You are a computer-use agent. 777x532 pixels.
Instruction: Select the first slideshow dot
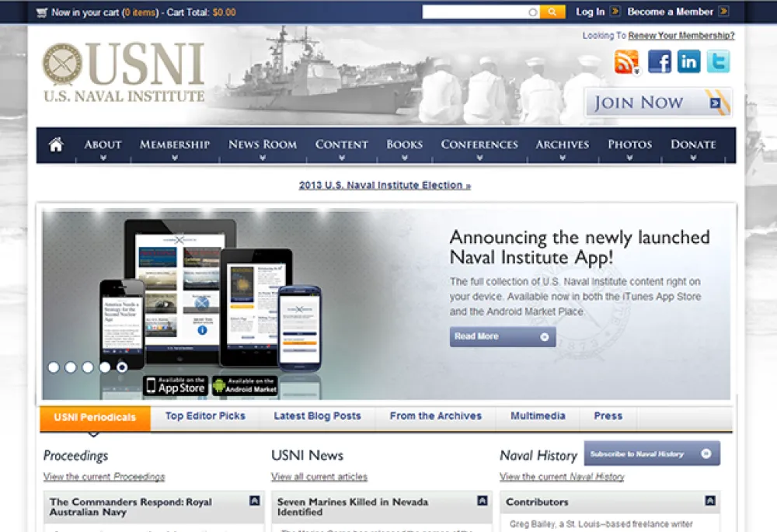[54, 367]
